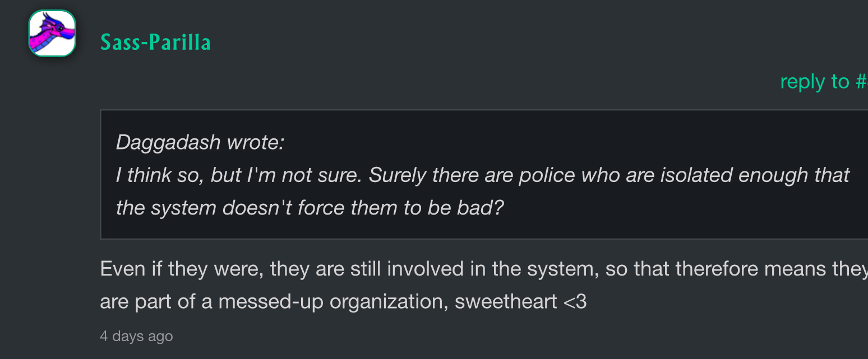This screenshot has height=359, width=868.
Task: Click the dragon avatar of Sass-Parilla
Action: 52,34
